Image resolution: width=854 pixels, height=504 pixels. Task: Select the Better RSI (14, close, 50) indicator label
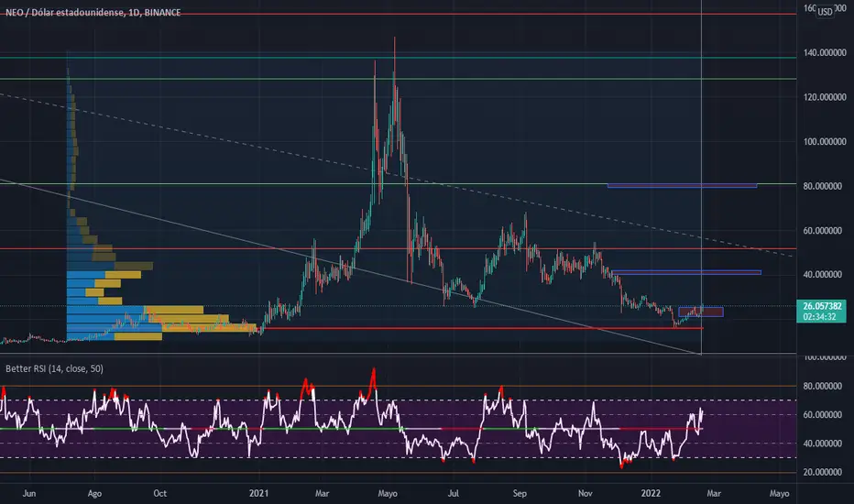tap(54, 369)
